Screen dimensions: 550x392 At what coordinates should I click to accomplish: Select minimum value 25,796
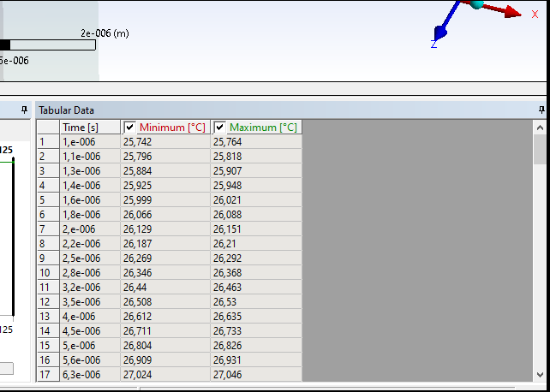tap(165, 157)
